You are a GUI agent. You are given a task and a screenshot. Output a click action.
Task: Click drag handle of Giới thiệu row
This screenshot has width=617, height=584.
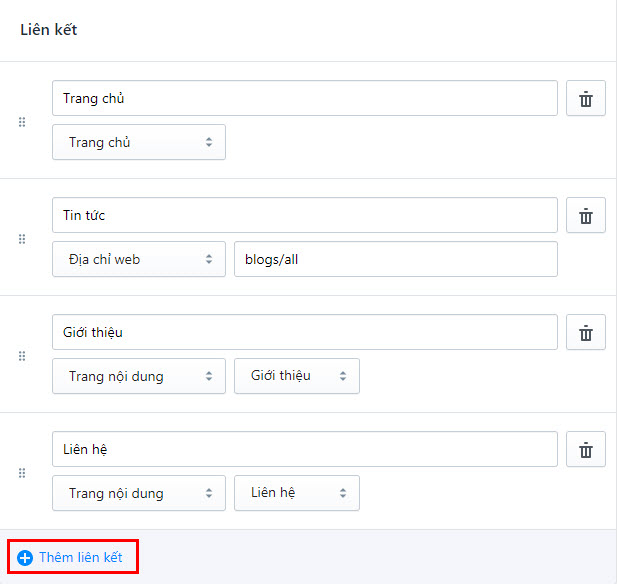tap(22, 356)
